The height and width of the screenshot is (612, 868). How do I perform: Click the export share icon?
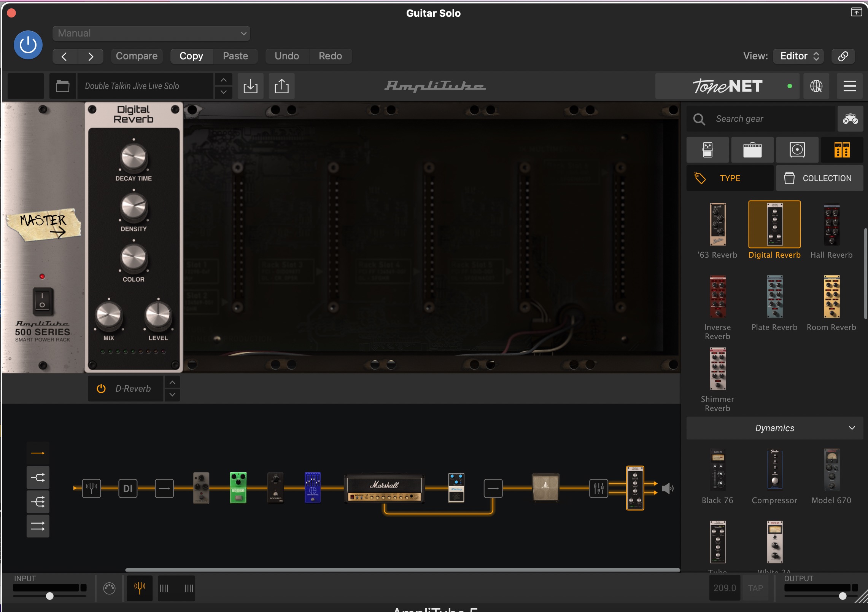[x=281, y=86]
